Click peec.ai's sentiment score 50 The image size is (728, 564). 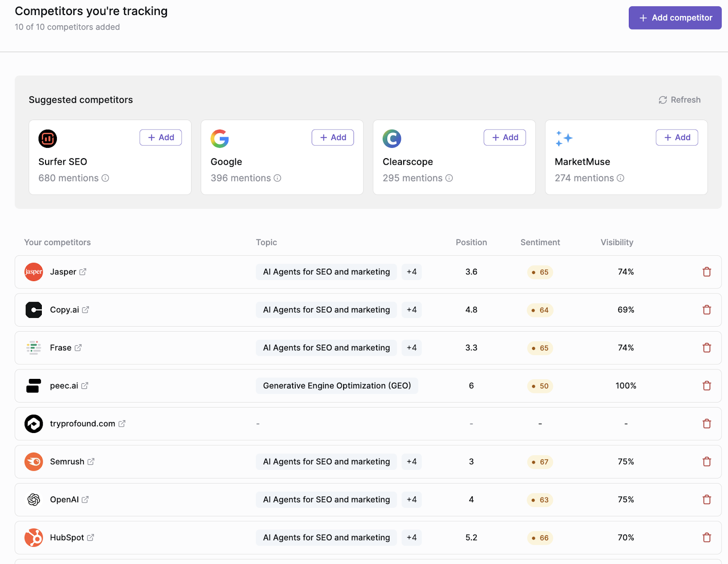click(x=540, y=386)
